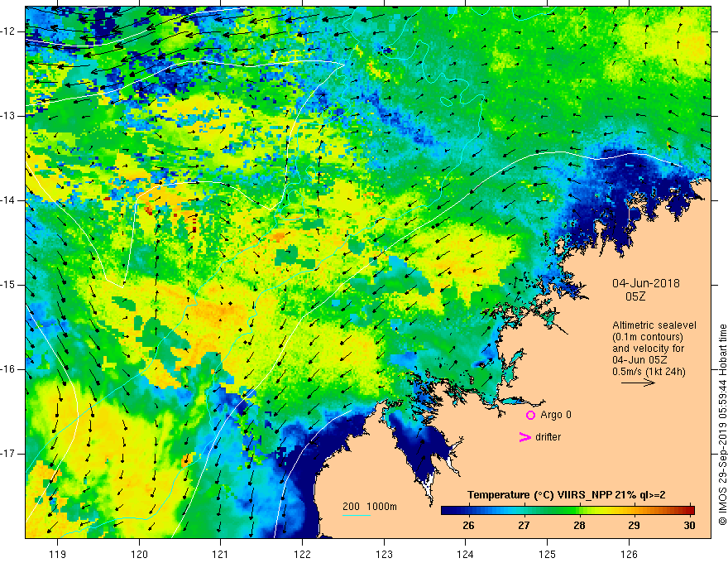
Task: Click the latitude axis label -16
Action: 8,369
